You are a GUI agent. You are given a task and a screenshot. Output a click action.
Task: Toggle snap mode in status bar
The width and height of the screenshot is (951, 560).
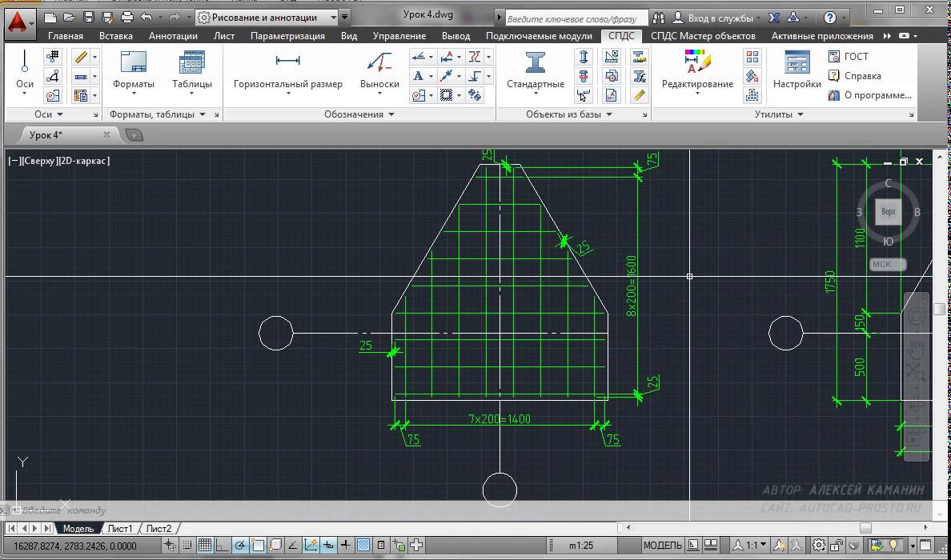(187, 546)
